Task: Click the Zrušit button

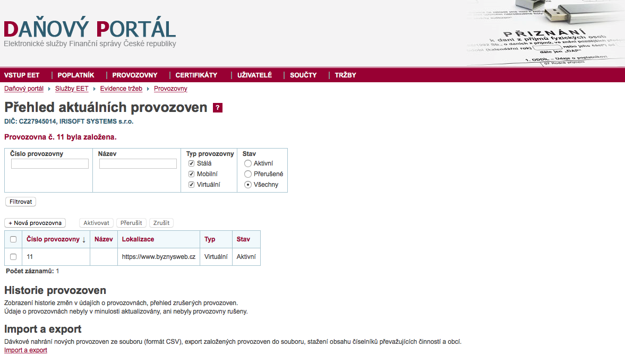Action: point(161,223)
